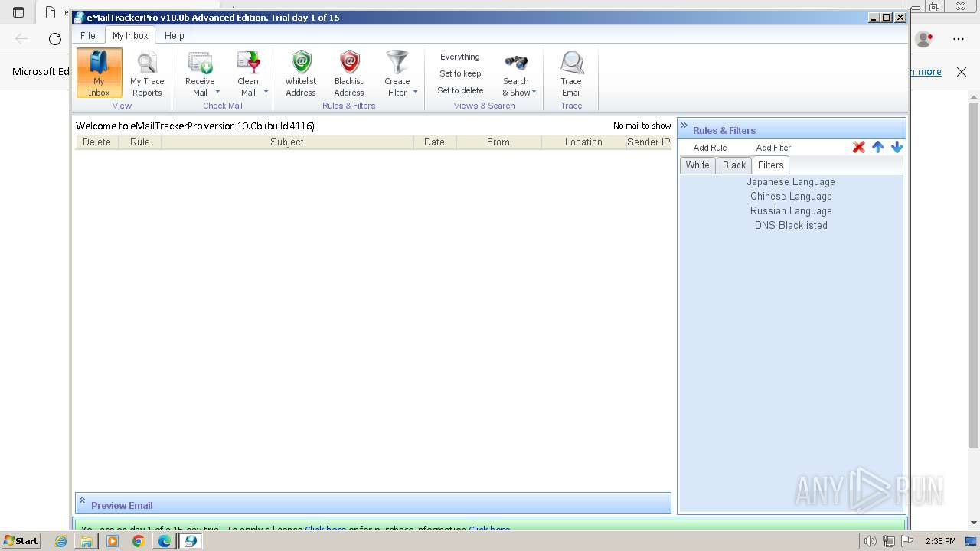This screenshot has width=980, height=551.
Task: Sort by the Delete column header
Action: click(x=96, y=142)
